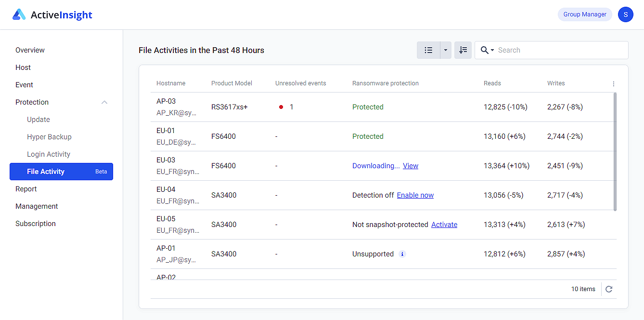This screenshot has height=320, width=644.
Task: Click the Writes column header
Action: 556,83
